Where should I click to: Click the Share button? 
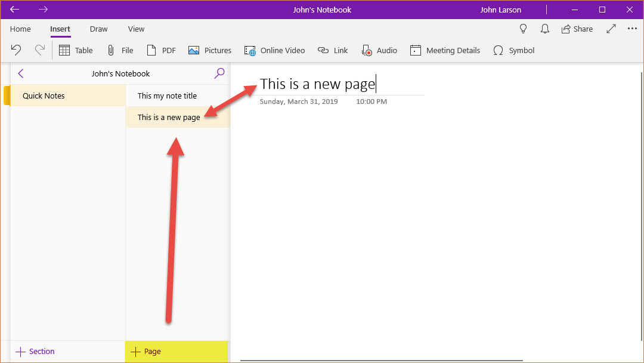(x=577, y=29)
